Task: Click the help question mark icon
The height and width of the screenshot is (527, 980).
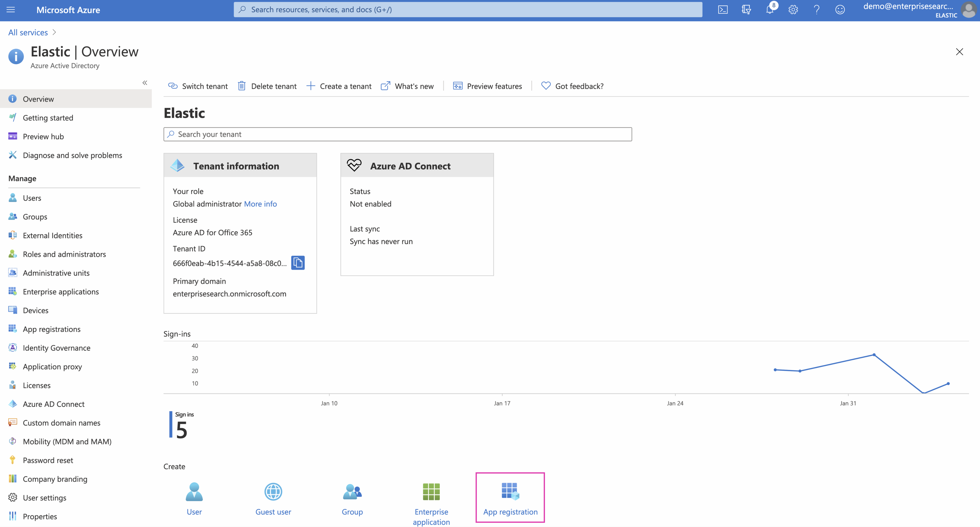Action: pyautogui.click(x=816, y=10)
